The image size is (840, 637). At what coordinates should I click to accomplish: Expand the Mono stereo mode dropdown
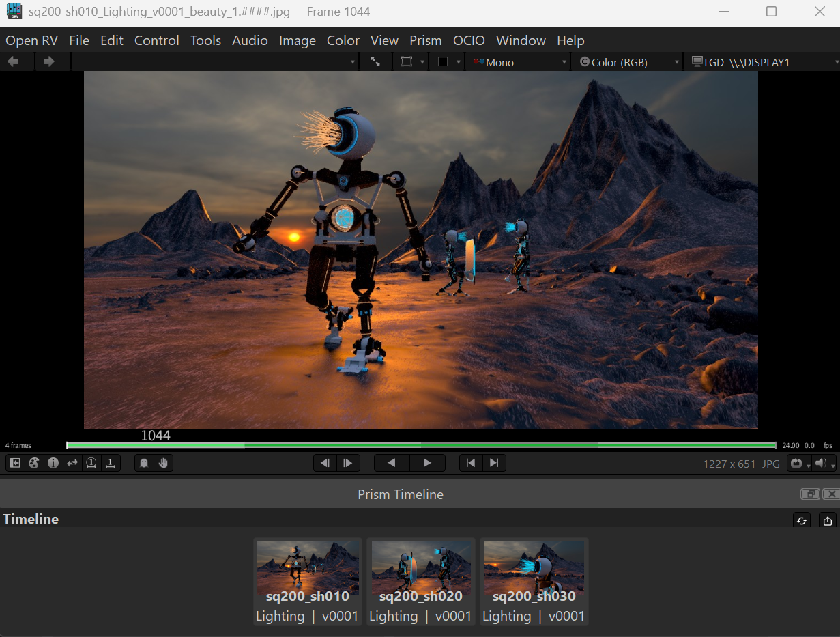(x=520, y=62)
